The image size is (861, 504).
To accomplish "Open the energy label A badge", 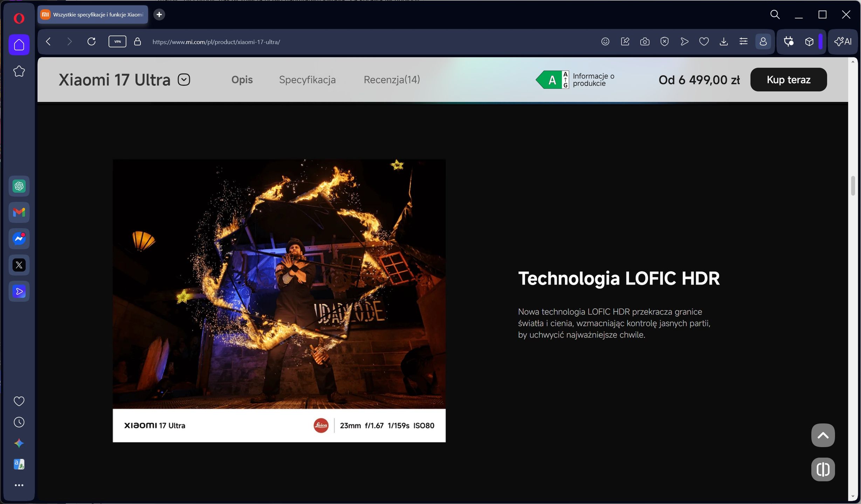I will 552,80.
